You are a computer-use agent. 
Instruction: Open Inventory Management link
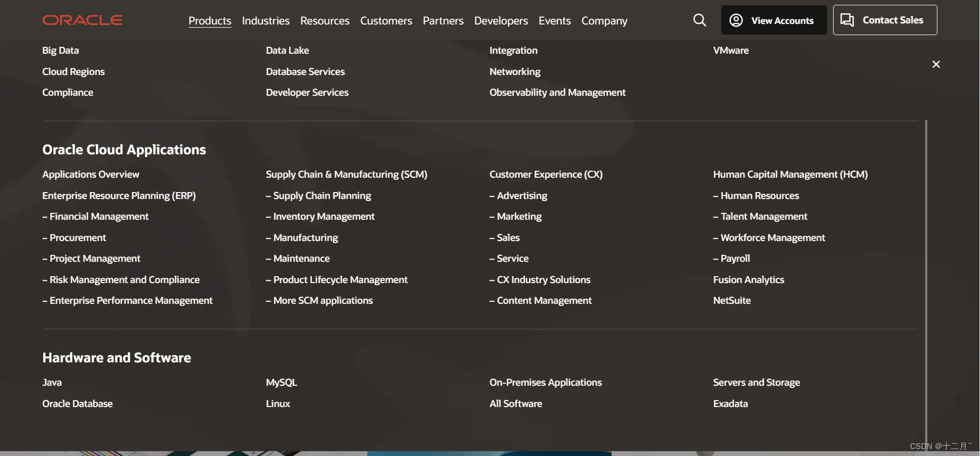tap(320, 217)
